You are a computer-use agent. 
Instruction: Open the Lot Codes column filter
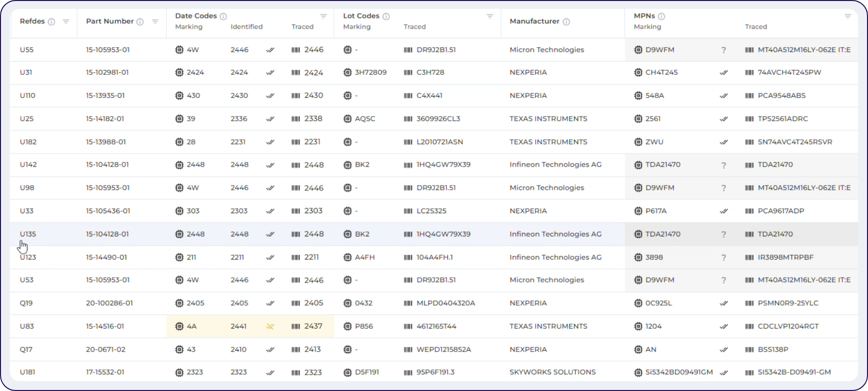pos(490,16)
